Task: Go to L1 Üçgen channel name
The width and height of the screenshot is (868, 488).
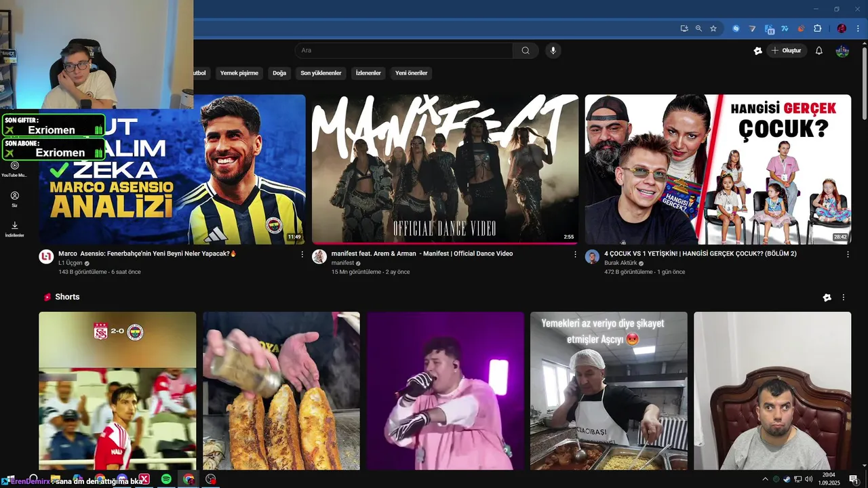Action: (x=71, y=263)
